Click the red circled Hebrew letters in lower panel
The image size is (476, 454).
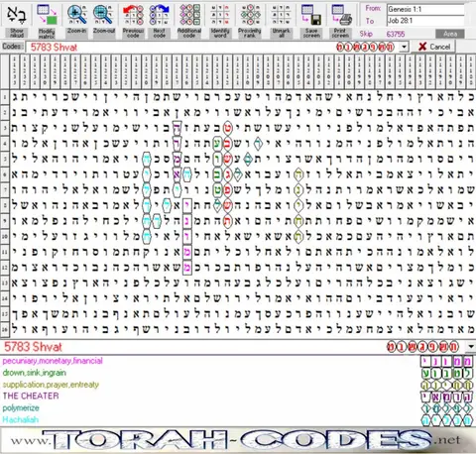point(422,347)
